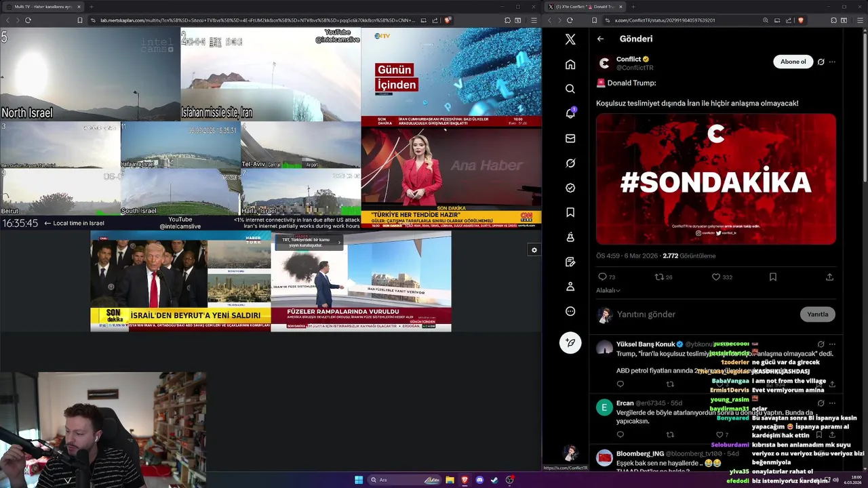This screenshot has width=868, height=488.
Task: Open Ercan reply author name
Action: 625,403
